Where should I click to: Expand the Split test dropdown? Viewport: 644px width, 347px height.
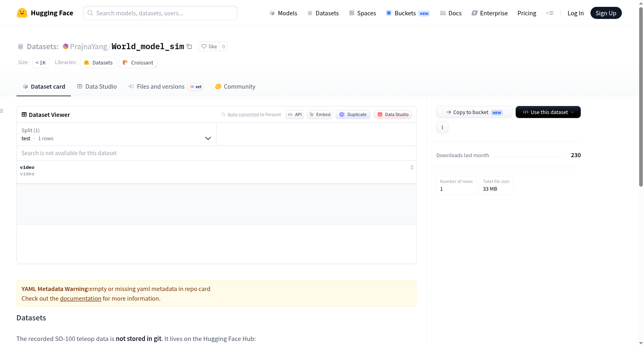click(x=117, y=134)
